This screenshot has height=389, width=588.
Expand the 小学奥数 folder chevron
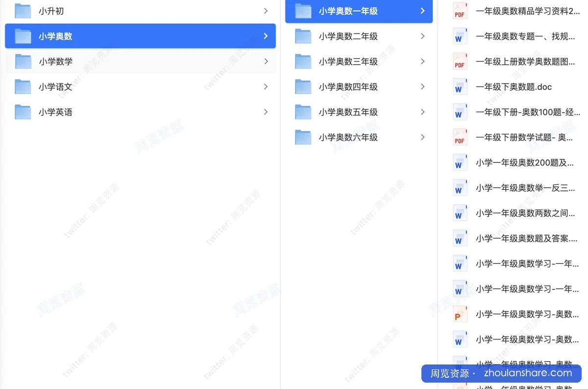pyautogui.click(x=266, y=36)
